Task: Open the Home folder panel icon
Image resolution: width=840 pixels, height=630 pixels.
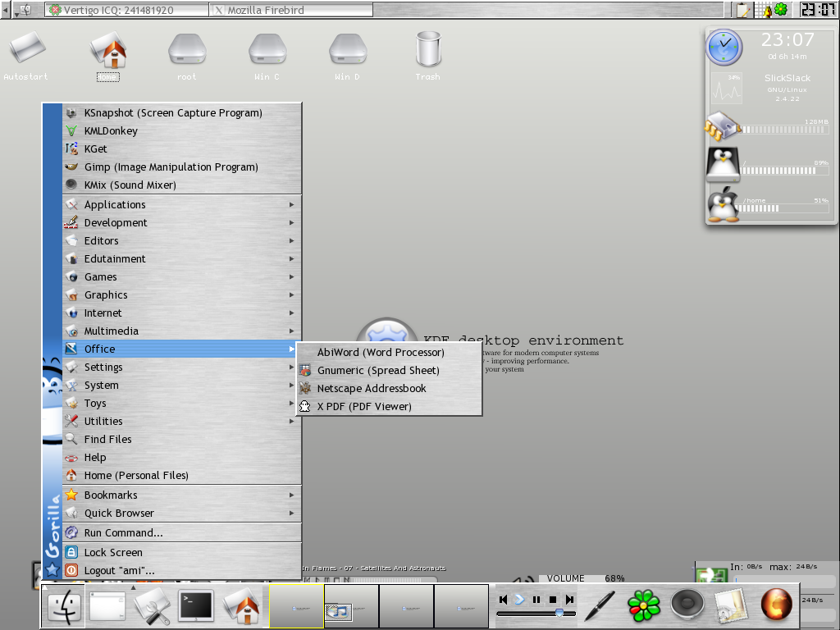Action: click(242, 606)
